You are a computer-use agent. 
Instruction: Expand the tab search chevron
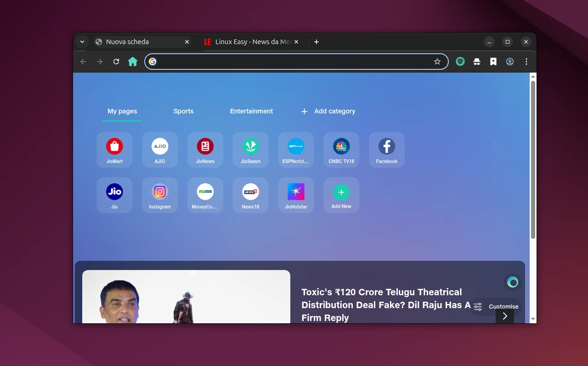click(x=82, y=41)
